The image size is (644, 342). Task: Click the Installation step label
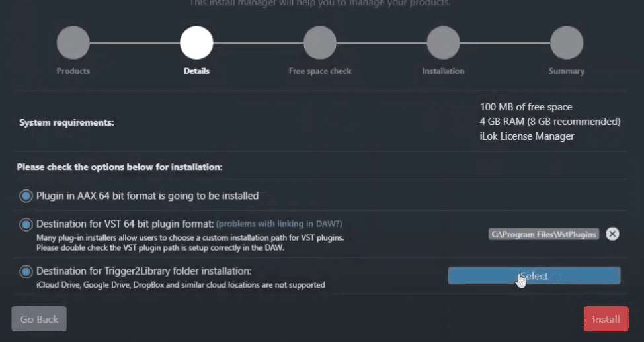point(443,71)
